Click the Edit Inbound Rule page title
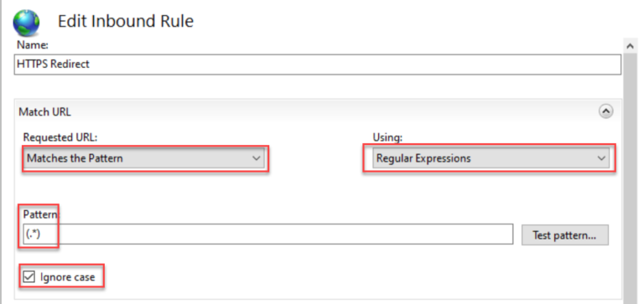 [x=126, y=21]
